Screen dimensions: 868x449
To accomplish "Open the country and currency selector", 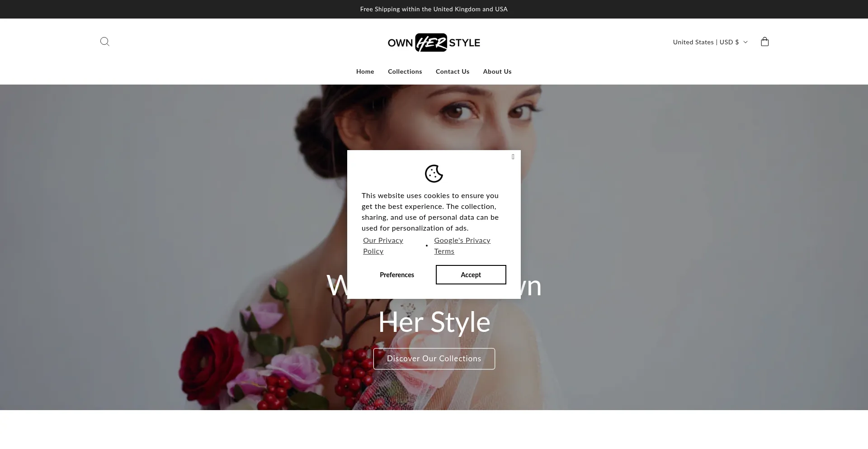I will click(709, 42).
